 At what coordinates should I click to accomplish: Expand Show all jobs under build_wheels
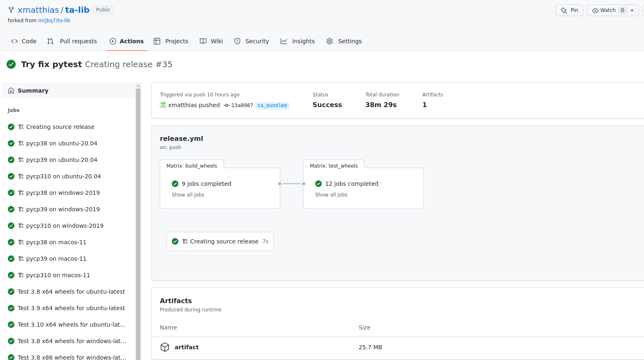pos(188,195)
